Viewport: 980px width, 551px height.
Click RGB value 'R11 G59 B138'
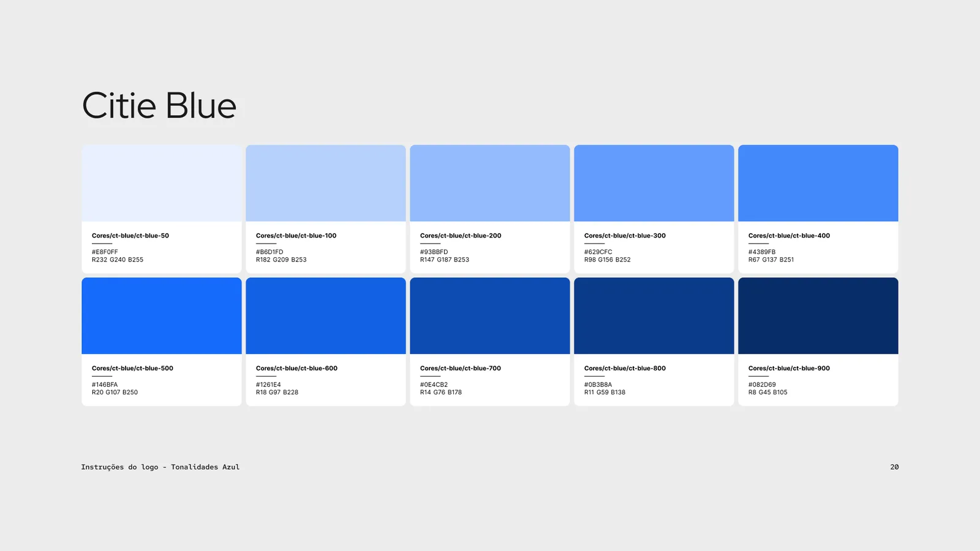coord(605,392)
